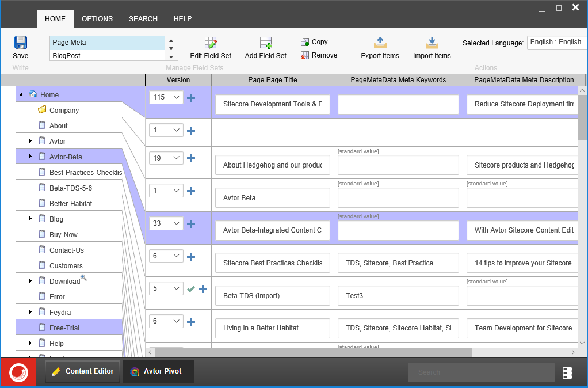
Task: Expand the Download tree node
Action: pos(30,280)
